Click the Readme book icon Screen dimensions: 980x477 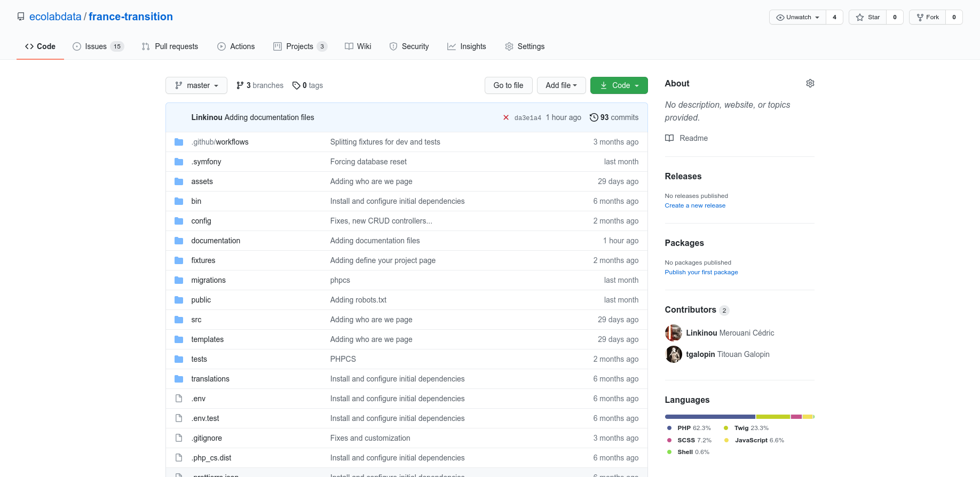pyautogui.click(x=669, y=138)
